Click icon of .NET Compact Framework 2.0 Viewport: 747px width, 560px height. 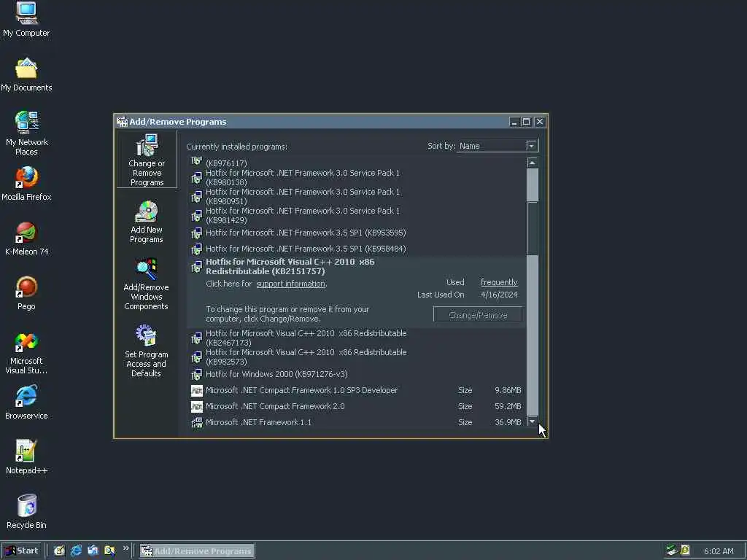[x=197, y=407]
